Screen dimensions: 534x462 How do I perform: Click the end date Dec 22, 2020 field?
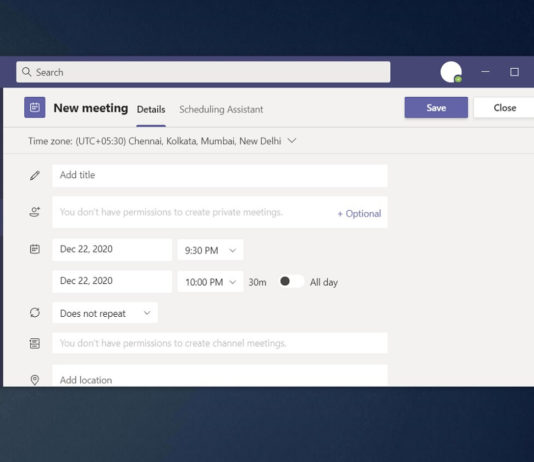(112, 281)
